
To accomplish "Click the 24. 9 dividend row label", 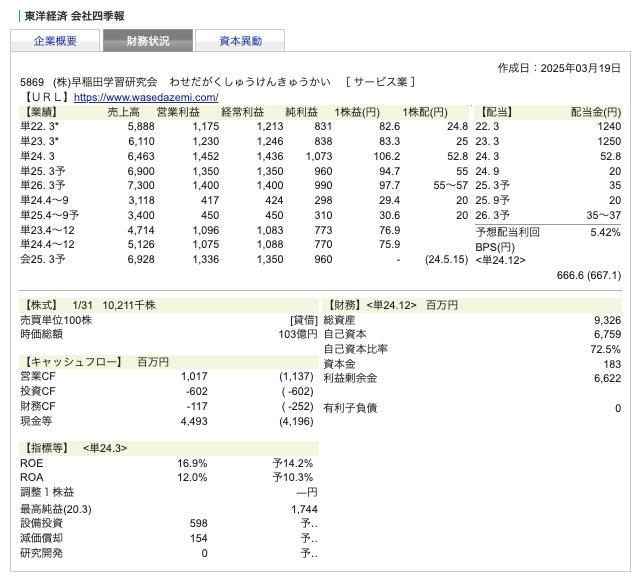I will [x=487, y=171].
